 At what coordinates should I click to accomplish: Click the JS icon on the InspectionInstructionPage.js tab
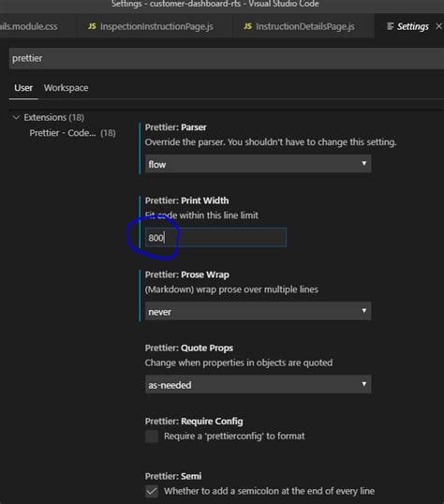92,26
